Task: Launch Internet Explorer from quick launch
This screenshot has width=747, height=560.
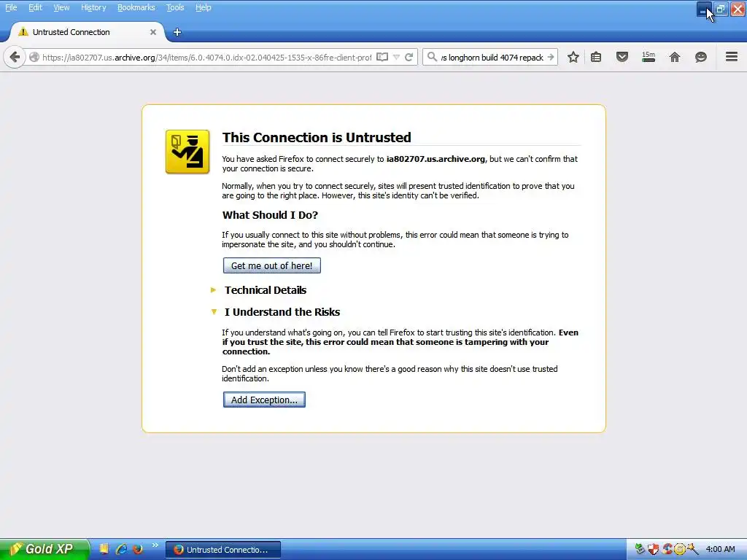Action: [121, 549]
